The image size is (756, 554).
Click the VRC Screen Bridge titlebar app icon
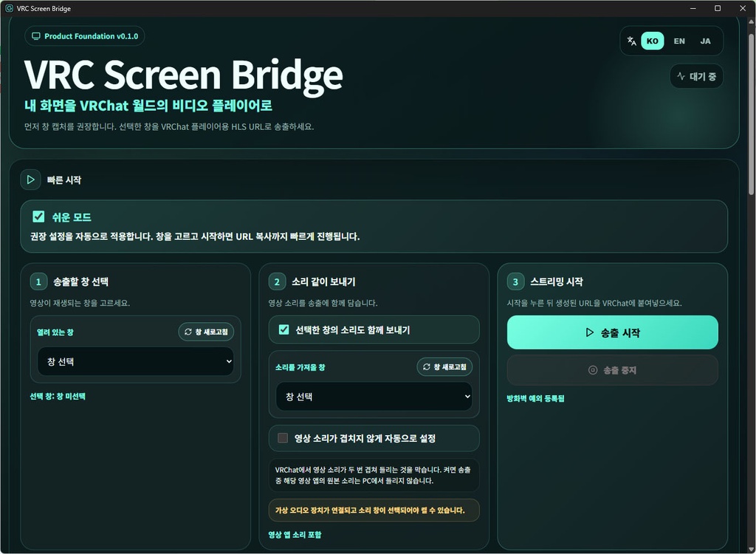[9, 8]
